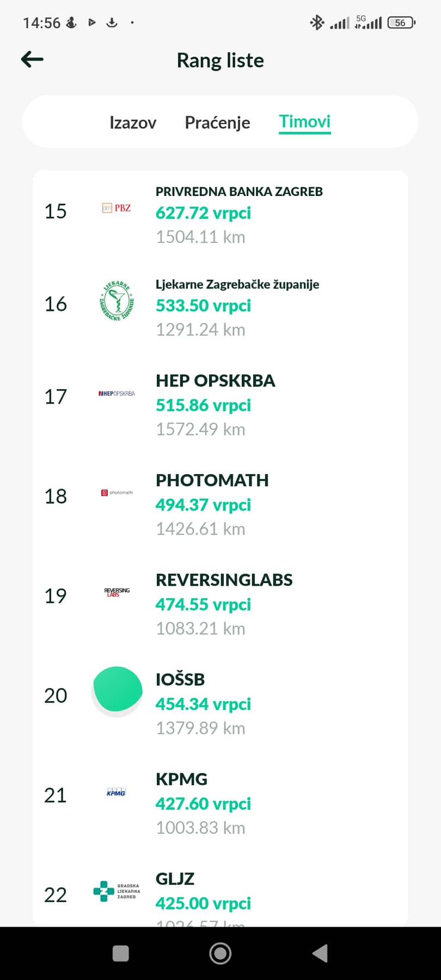Screen dimensions: 441x980
Task: Select the Timovi tab
Action: pos(304,121)
